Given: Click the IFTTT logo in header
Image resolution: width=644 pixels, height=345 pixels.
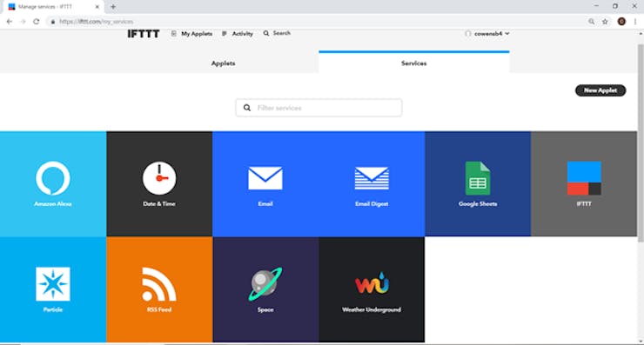Looking at the screenshot, I should pyautogui.click(x=144, y=34).
